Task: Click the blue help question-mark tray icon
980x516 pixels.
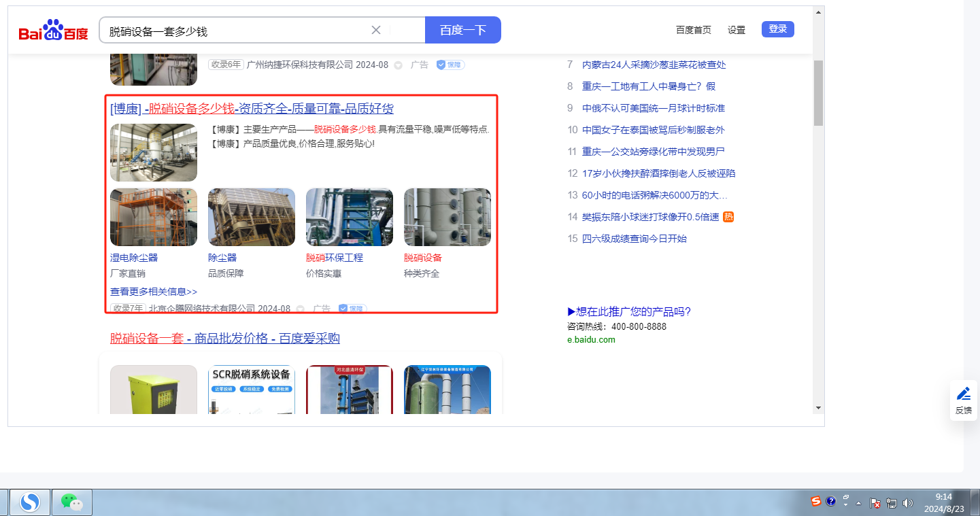Action: [830, 502]
